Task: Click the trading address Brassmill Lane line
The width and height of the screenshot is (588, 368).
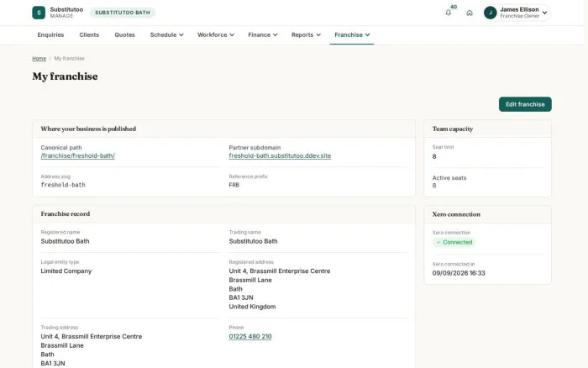Action: (62, 345)
